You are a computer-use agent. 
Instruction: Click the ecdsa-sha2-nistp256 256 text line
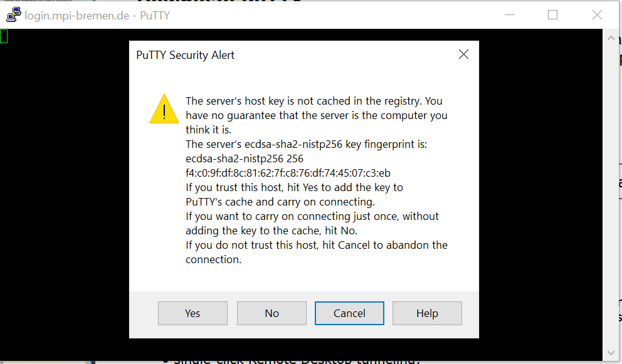tap(245, 159)
